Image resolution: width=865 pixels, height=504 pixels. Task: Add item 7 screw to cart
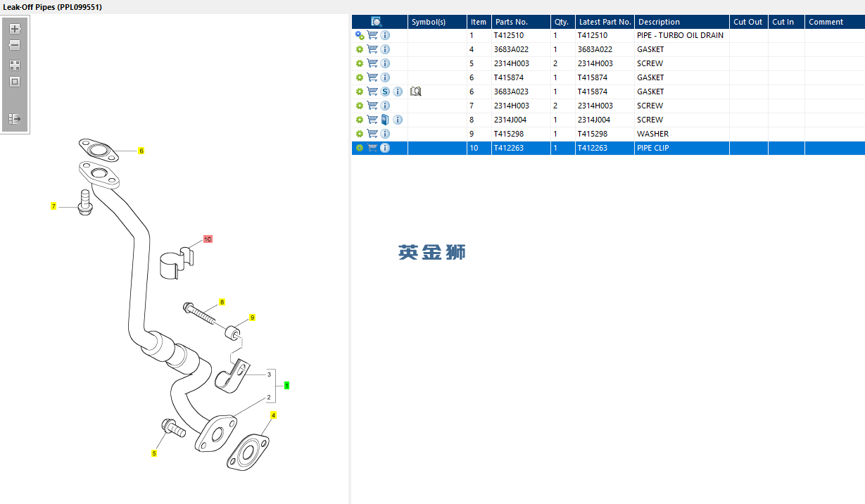pyautogui.click(x=372, y=106)
